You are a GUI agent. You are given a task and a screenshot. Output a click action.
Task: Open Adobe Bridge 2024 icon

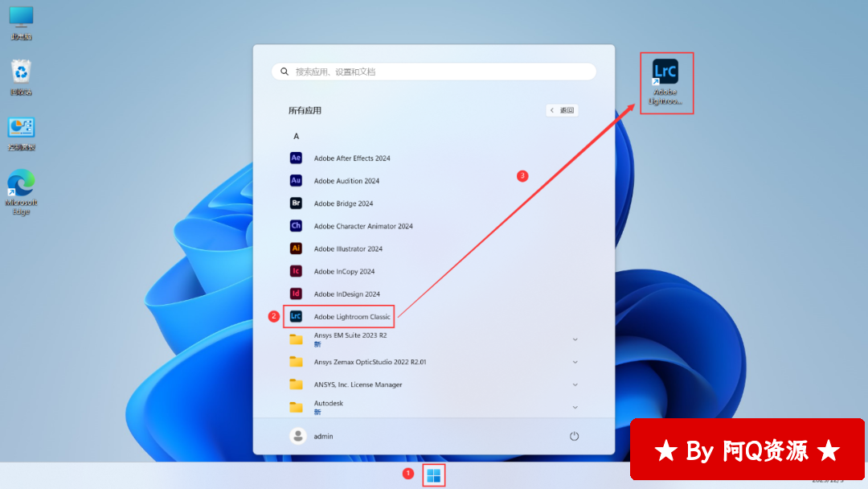point(296,203)
